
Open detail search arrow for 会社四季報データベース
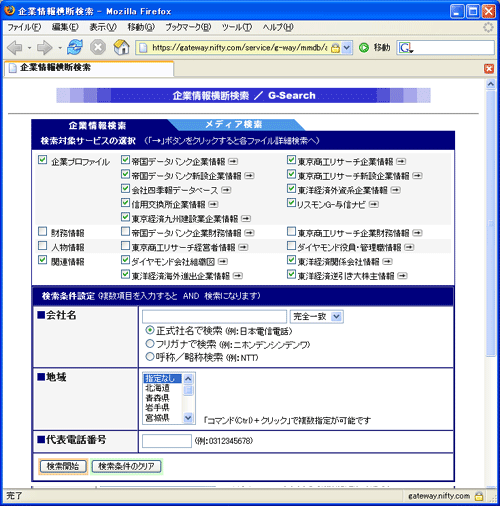click(x=226, y=190)
